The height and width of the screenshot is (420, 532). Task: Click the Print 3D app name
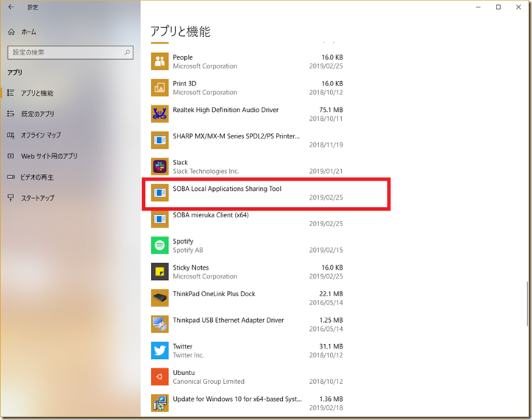pos(184,83)
